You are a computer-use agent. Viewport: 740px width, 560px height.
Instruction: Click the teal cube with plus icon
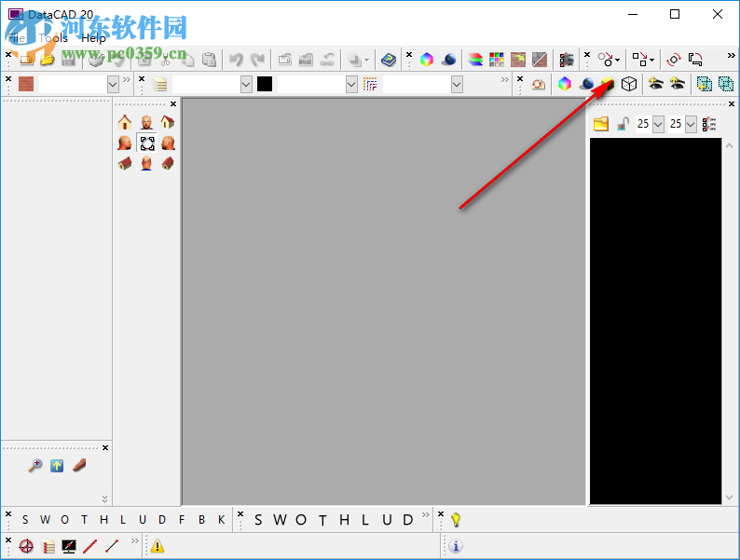[705, 85]
